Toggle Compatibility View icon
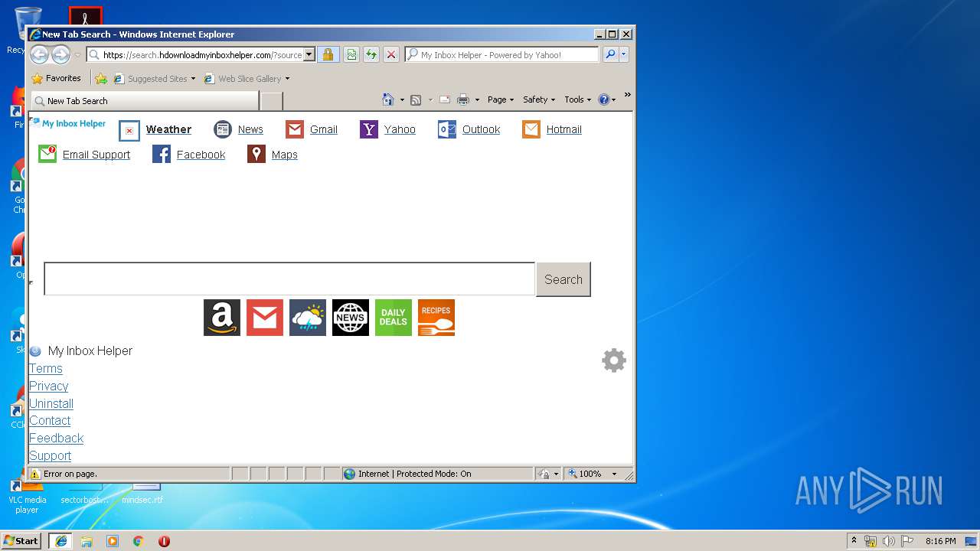 (x=351, y=54)
